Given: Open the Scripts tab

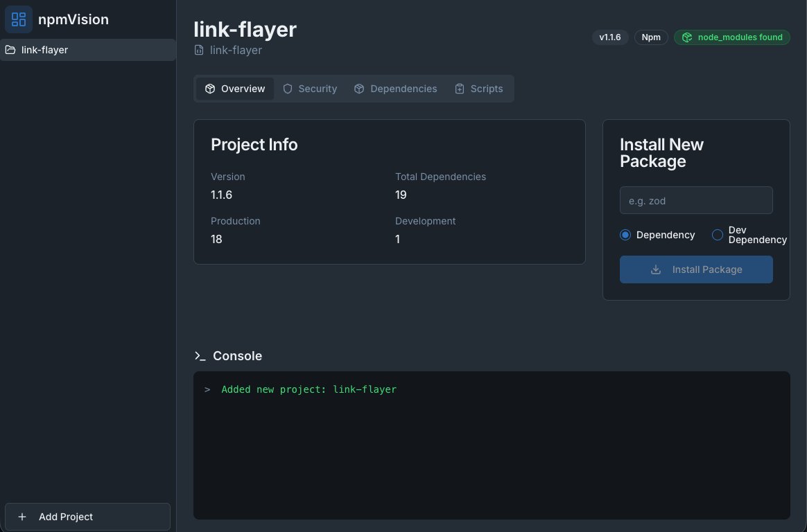Looking at the screenshot, I should point(478,89).
